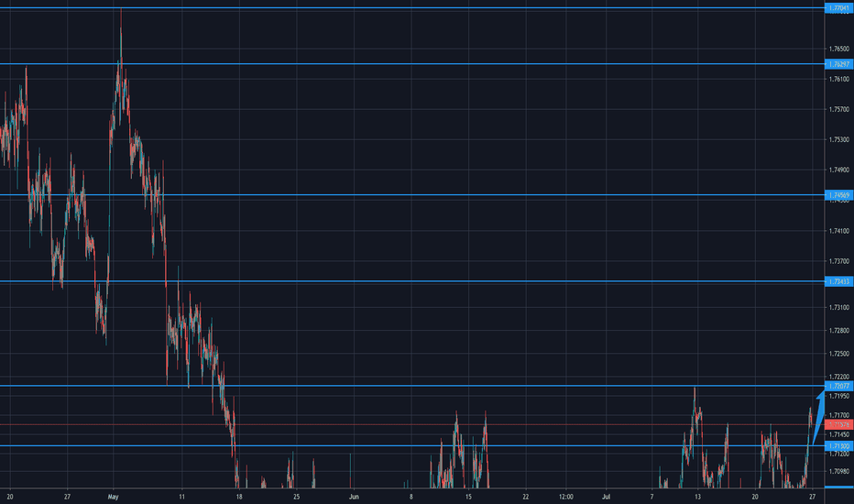Click the 1.75700 price axis value
The height and width of the screenshot is (504, 854).
(838, 110)
